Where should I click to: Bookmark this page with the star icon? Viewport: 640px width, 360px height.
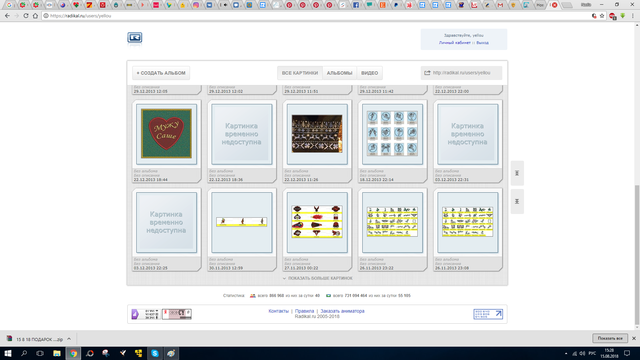pyautogui.click(x=602, y=16)
